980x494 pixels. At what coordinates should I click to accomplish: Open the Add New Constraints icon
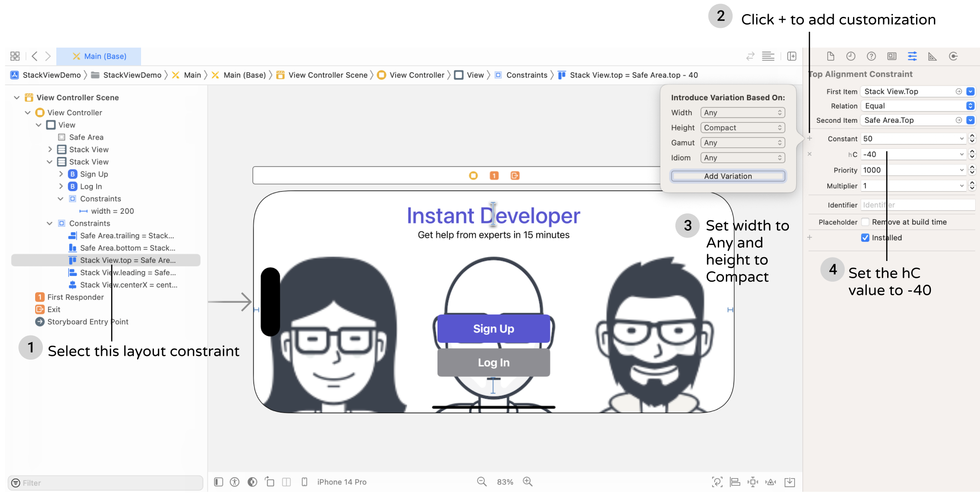coord(753,482)
